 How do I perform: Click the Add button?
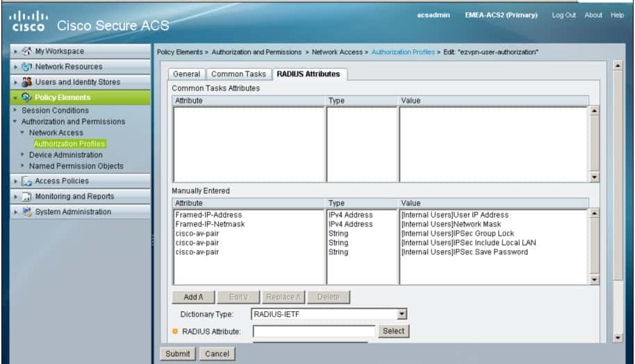coord(193,297)
